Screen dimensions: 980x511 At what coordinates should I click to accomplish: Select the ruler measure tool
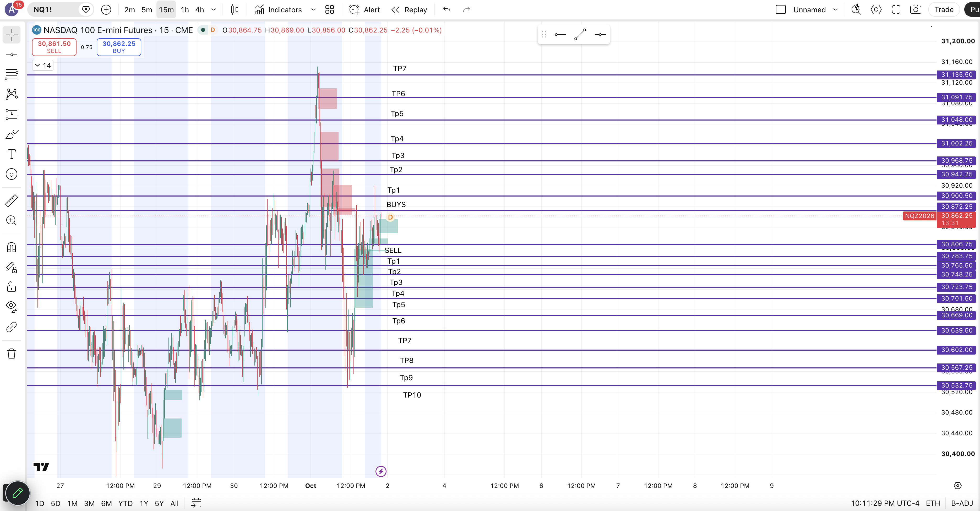click(x=12, y=200)
